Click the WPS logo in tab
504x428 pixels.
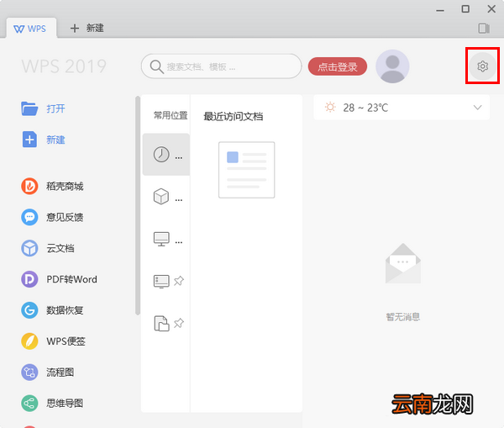click(19, 29)
